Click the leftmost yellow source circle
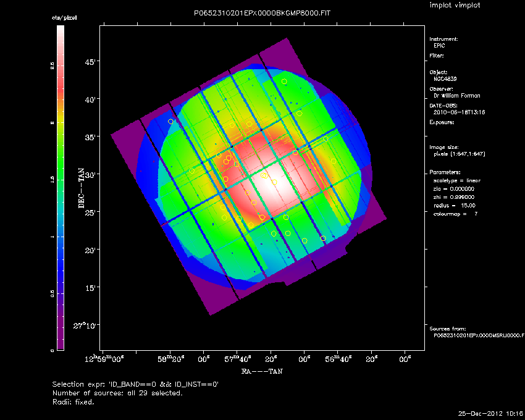525x420 pixels. (170, 121)
